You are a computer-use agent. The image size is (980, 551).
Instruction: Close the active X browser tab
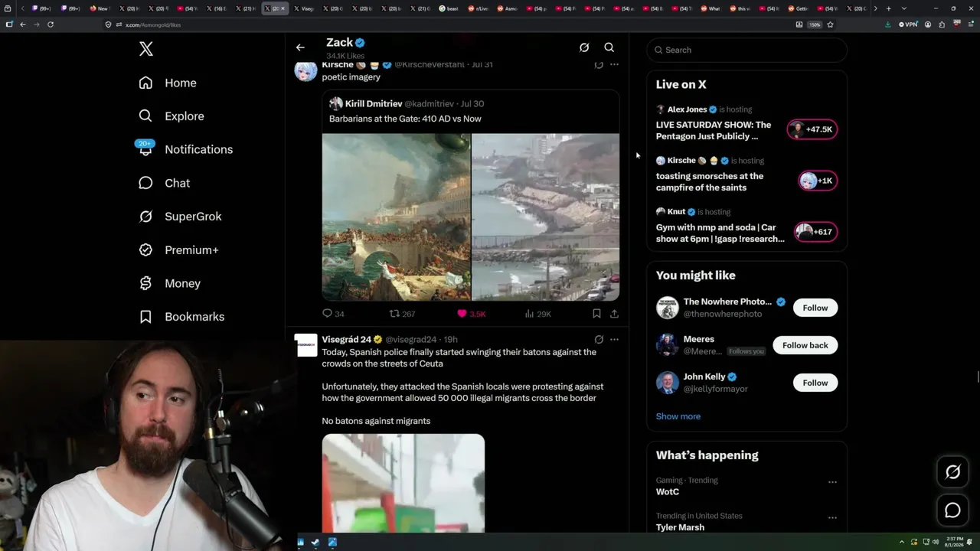coord(283,8)
